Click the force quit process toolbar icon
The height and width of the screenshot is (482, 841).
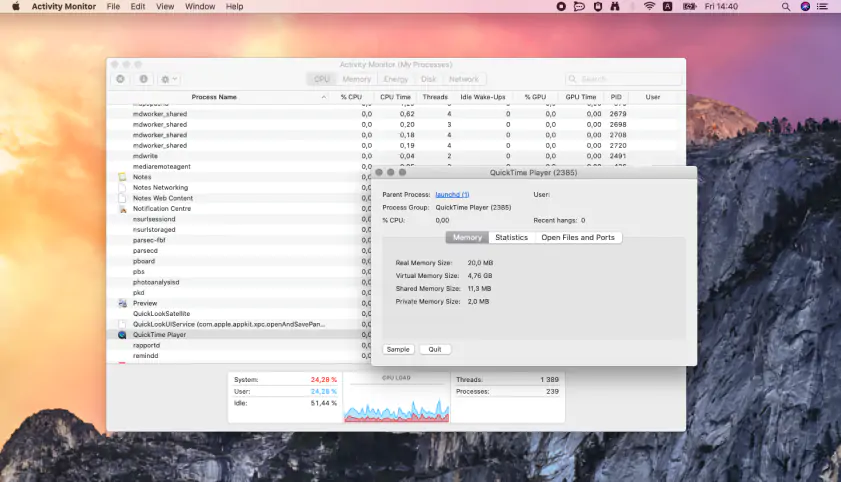pos(121,79)
